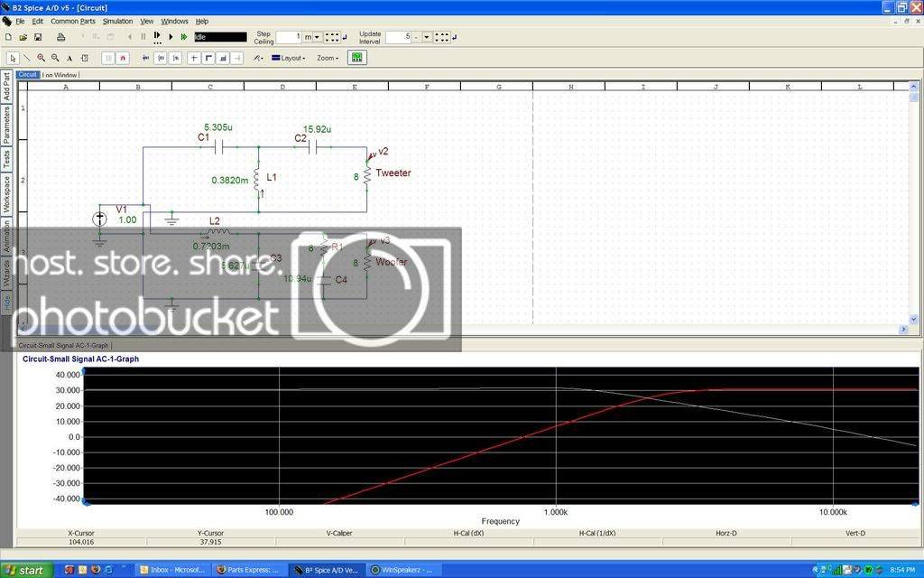Select the Tweeter resistor label
Screen dimensions: 924x578
point(393,172)
